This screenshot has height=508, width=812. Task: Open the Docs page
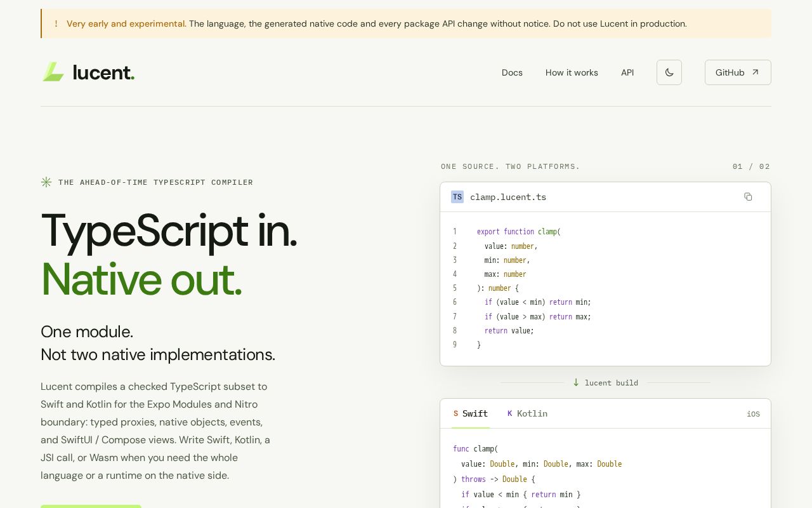[512, 72]
